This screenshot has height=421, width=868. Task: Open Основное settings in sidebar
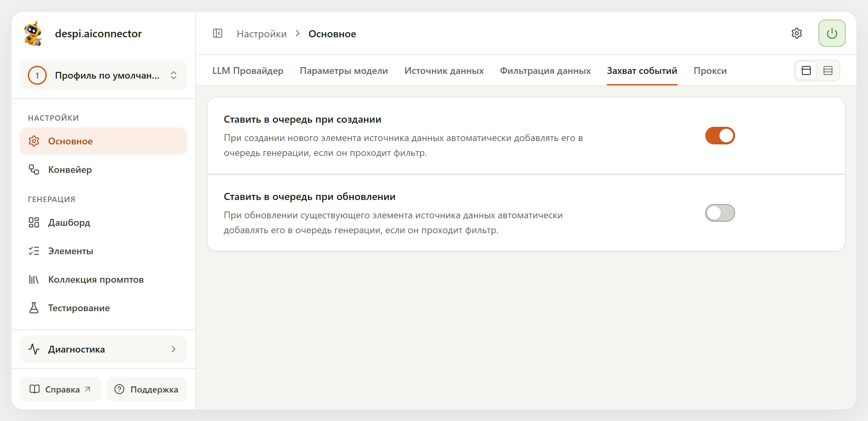click(x=103, y=141)
